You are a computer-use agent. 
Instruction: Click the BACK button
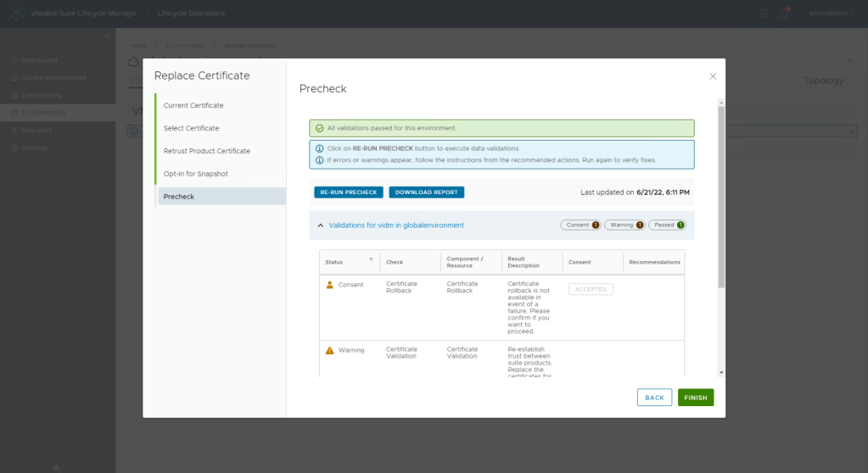coord(654,398)
